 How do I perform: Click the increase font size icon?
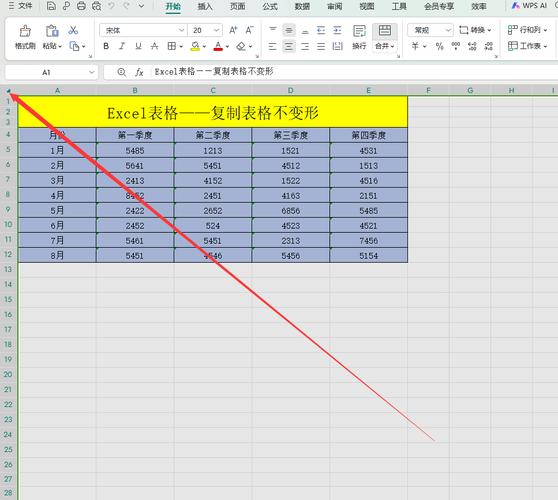pos(233,30)
